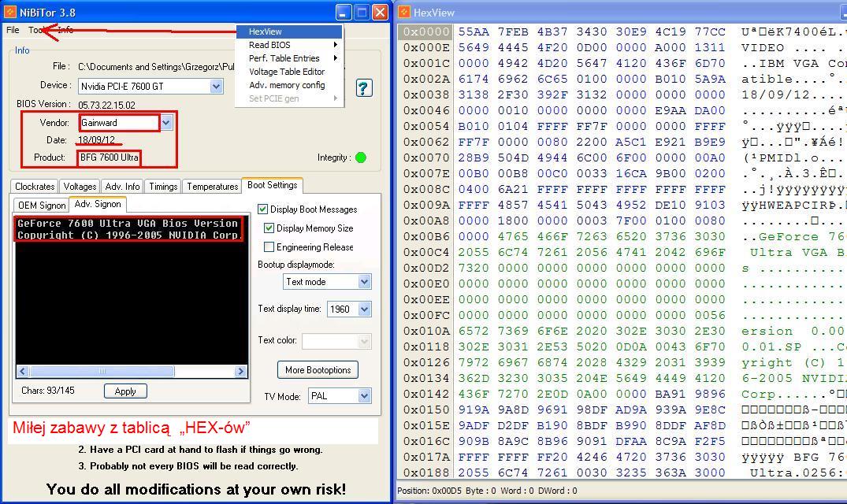Switch to OEM Signon sub-tab
The image size is (847, 504).
pos(42,205)
